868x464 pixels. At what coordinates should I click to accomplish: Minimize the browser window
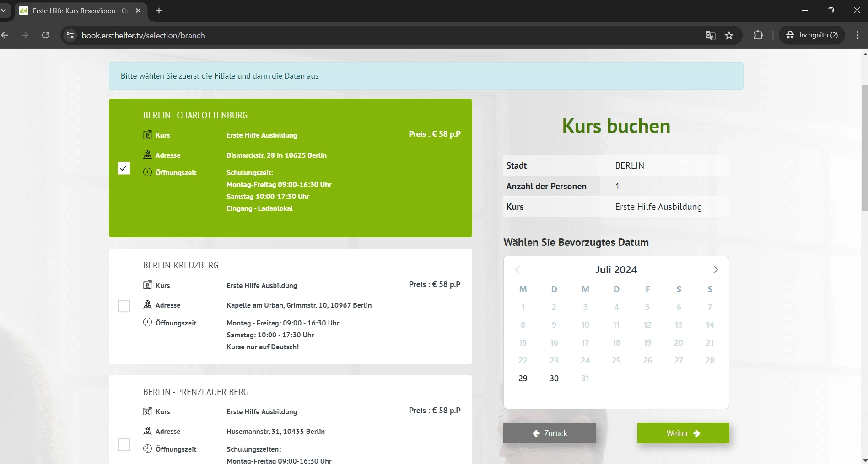[x=805, y=11]
